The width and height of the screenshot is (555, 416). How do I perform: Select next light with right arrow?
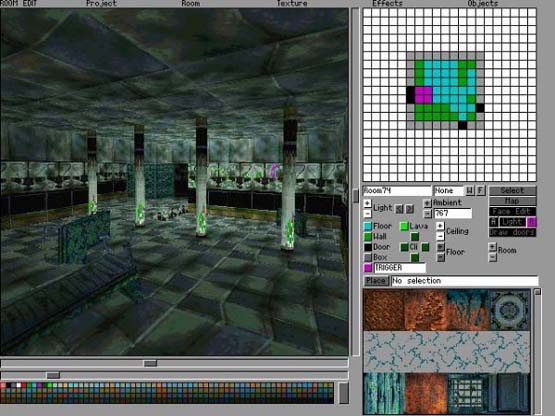[410, 209]
